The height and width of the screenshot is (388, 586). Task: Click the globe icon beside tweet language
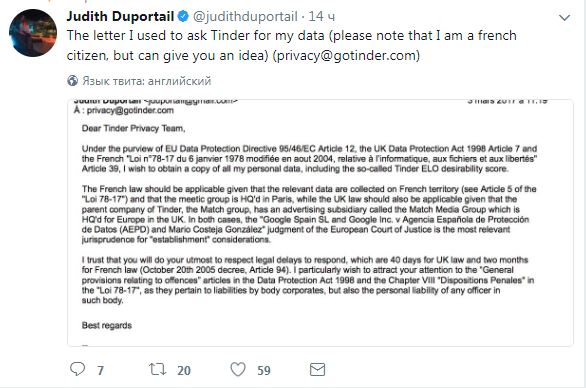(x=73, y=80)
